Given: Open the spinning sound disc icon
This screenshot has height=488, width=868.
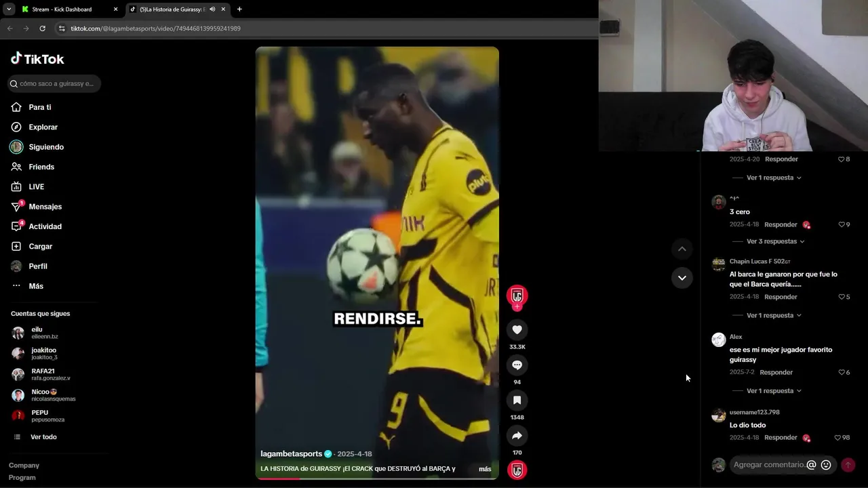Looking at the screenshot, I should click(517, 470).
